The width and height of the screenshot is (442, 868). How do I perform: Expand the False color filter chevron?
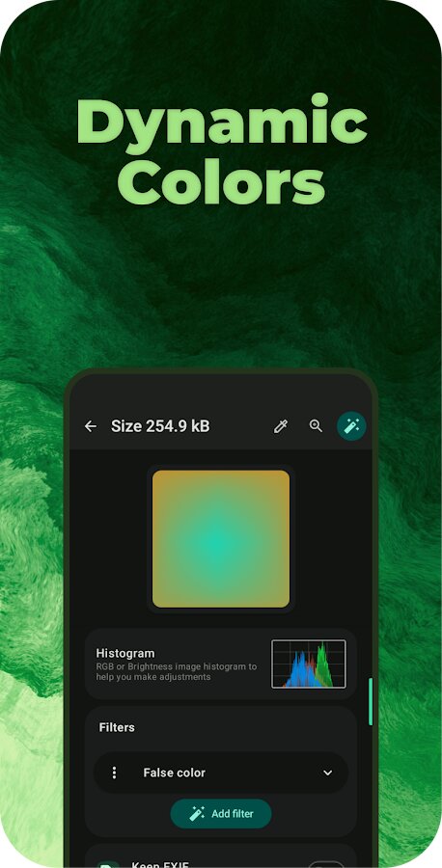point(328,773)
